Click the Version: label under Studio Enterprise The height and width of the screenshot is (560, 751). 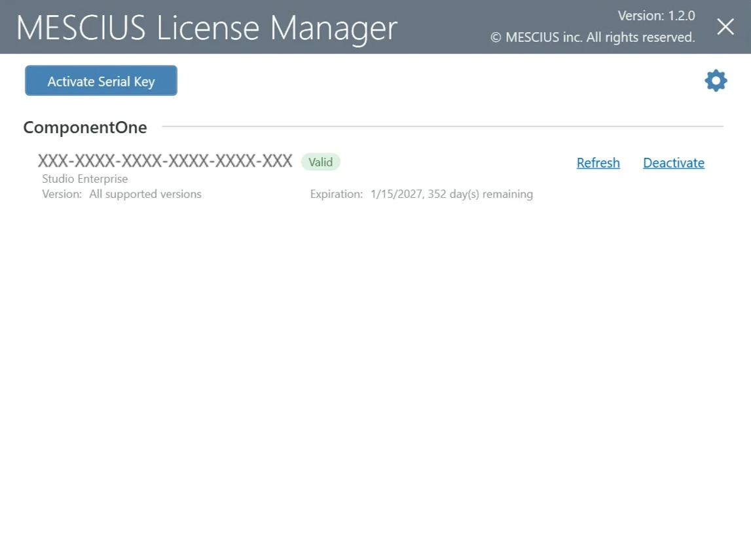click(x=62, y=194)
